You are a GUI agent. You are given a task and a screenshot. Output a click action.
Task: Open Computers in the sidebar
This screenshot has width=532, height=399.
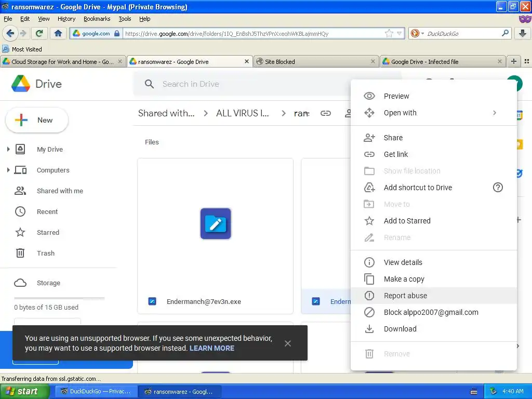(53, 170)
